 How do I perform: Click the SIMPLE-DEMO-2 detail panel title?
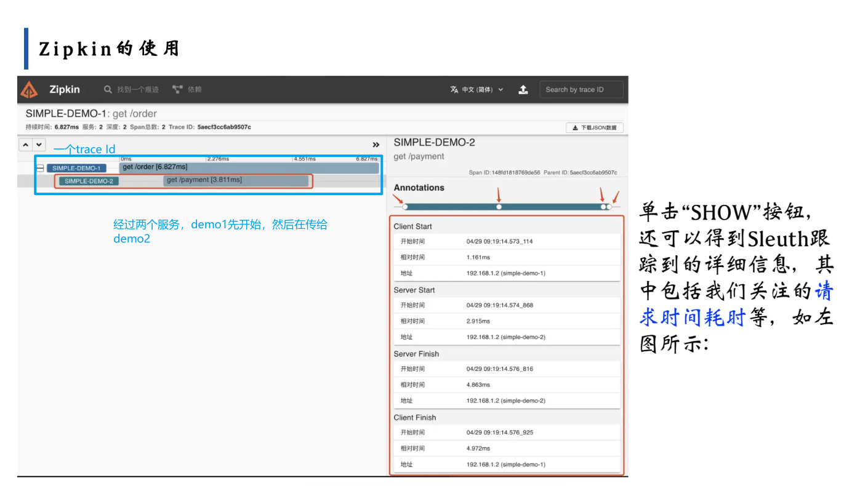[435, 143]
